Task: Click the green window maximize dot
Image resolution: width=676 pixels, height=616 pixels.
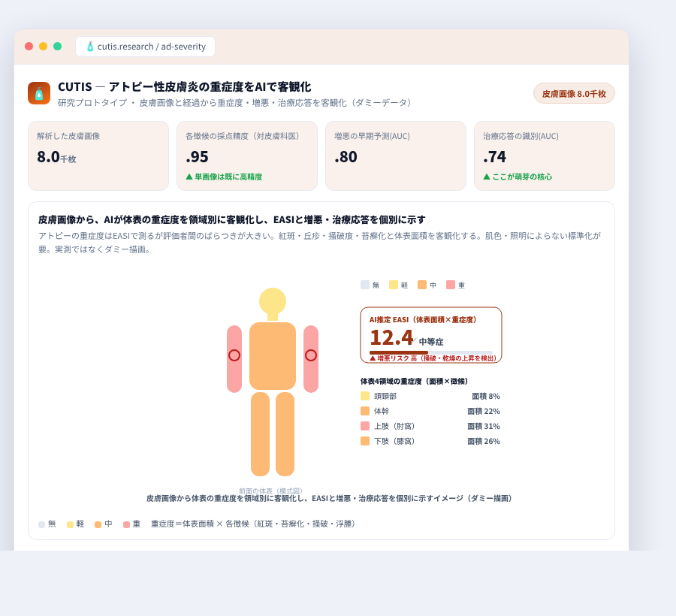Action: [x=57, y=46]
